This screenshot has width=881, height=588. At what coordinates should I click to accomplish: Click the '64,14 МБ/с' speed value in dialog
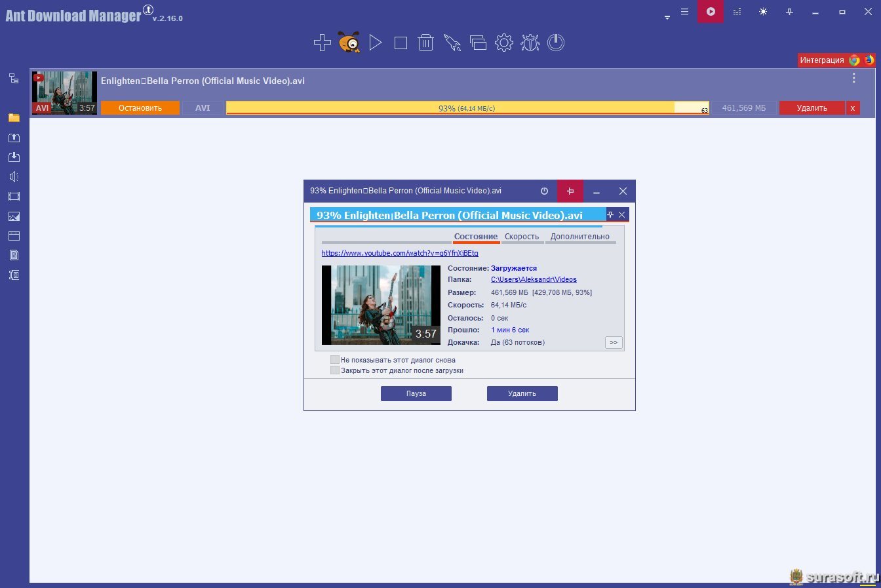509,305
